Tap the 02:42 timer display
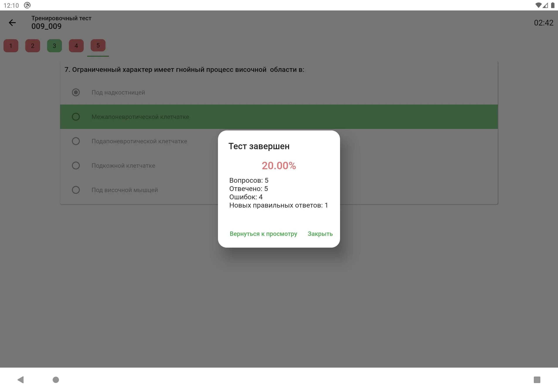 pos(543,23)
